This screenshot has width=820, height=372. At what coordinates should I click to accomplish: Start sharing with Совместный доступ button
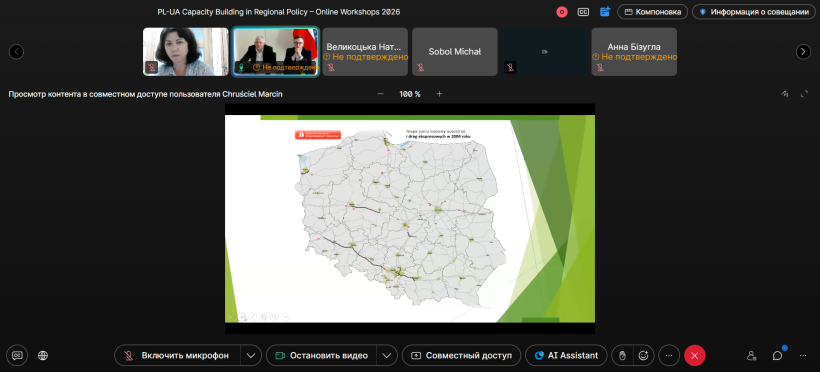point(461,355)
